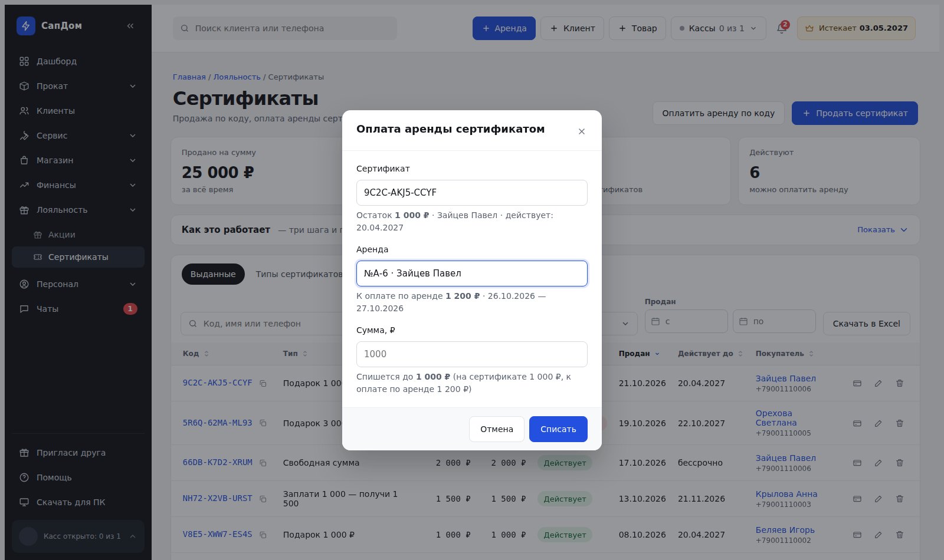Click the Списать button
Viewport: 944px width, 560px height.
(x=558, y=429)
